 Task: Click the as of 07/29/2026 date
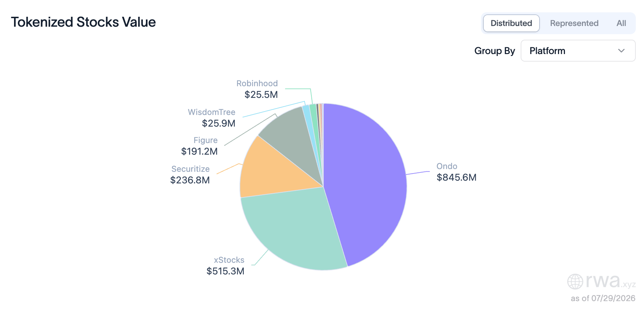[x=603, y=298]
